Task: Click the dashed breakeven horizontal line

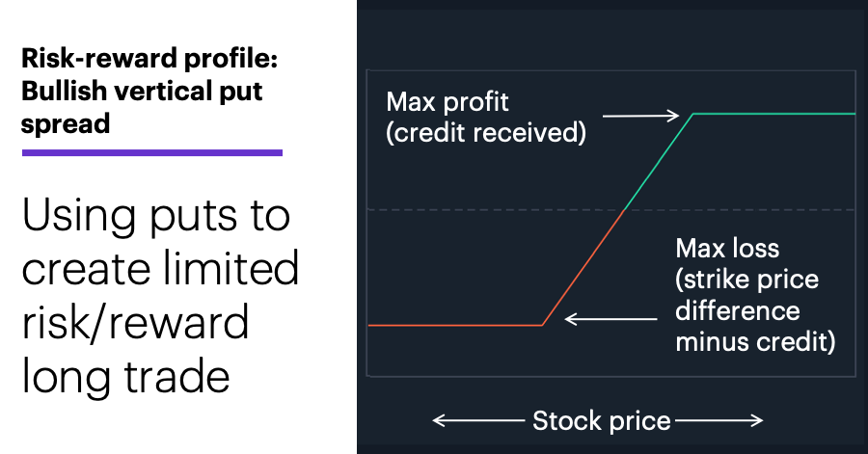Action: point(611,209)
